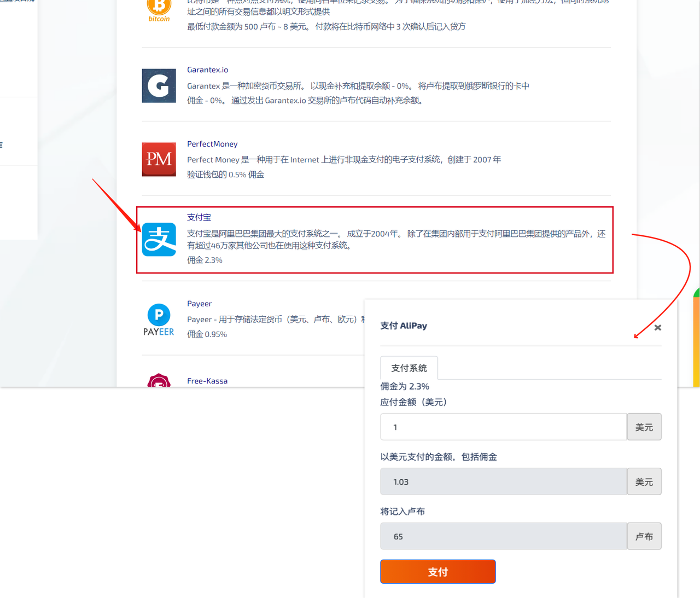Click the 佣金 2.3% text under 支付宝
The width and height of the screenshot is (700, 598).
pyautogui.click(x=205, y=260)
